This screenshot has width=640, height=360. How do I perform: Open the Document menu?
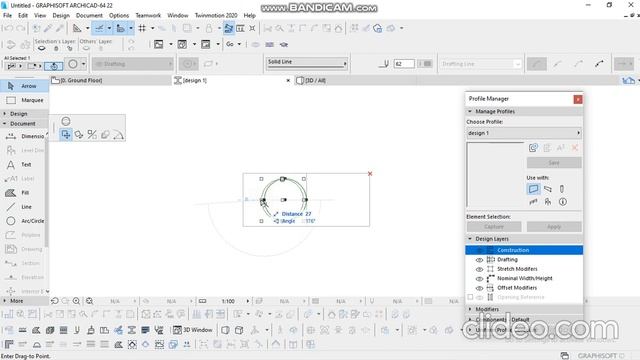pos(89,16)
